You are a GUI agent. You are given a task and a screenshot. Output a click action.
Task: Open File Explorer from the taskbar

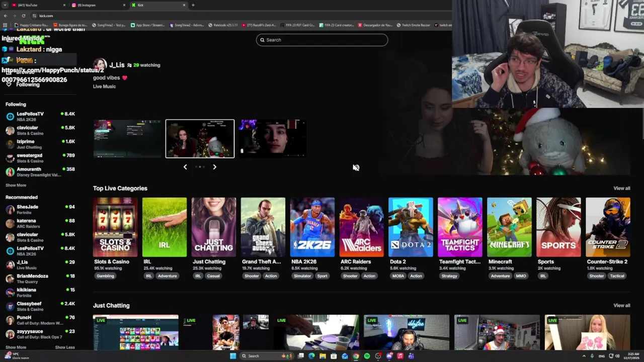pos(323,356)
